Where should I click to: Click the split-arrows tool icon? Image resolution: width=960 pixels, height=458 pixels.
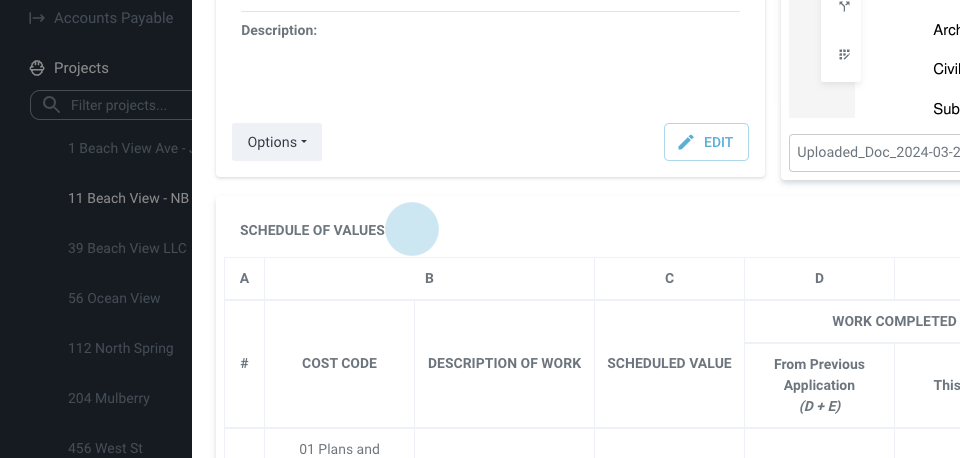pos(844,7)
